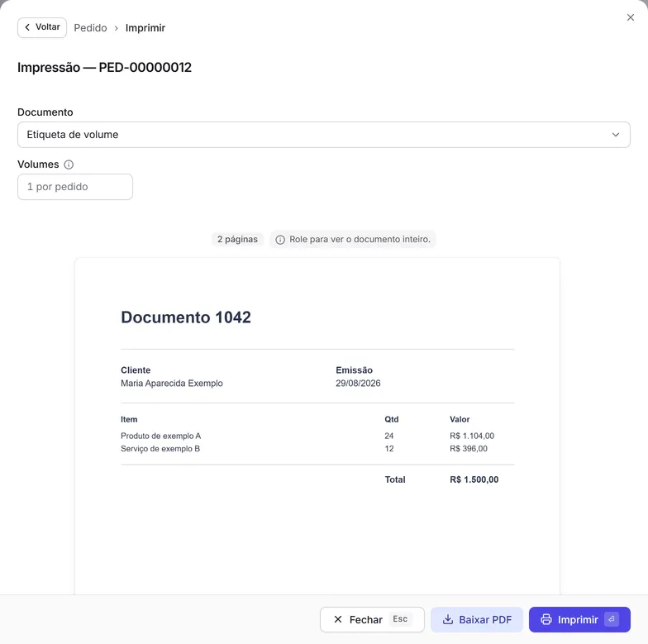The image size is (648, 644).
Task: Select the Imprimir breadcrumb item
Action: tap(145, 28)
